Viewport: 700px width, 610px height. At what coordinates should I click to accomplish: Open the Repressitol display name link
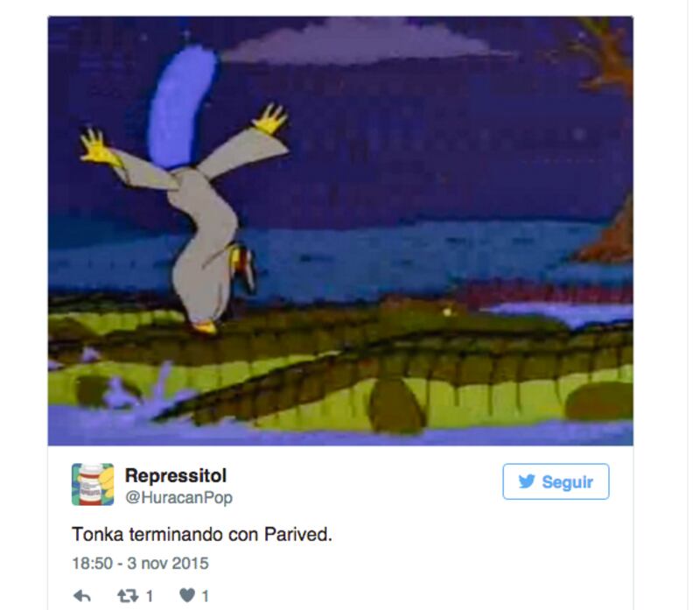click(x=176, y=475)
